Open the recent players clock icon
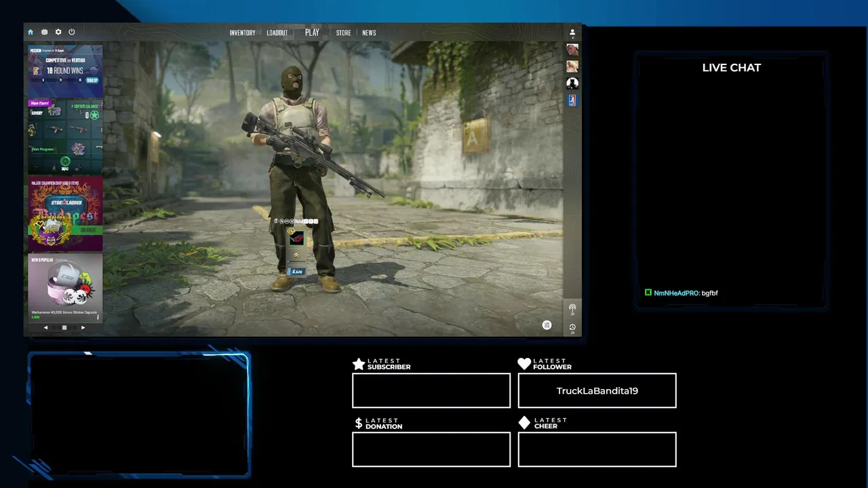Viewport: 868px width, 488px height. tap(572, 328)
